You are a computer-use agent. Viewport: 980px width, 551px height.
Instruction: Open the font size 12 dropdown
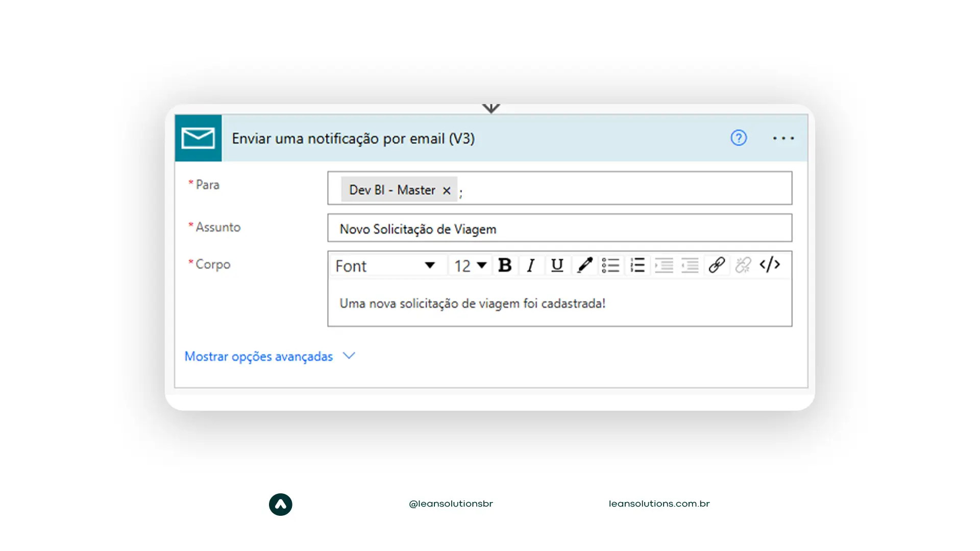click(470, 265)
